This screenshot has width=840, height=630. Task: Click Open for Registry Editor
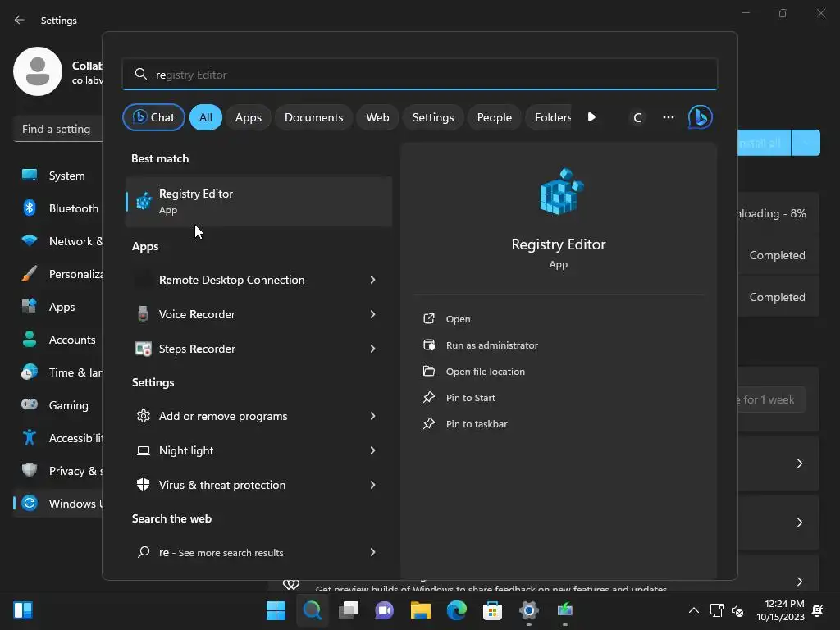458,319
